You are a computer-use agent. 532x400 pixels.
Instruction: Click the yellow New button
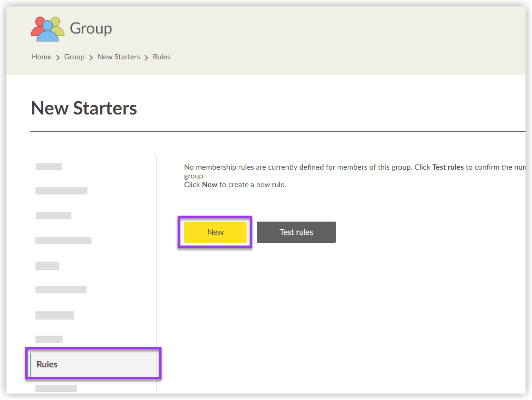(215, 232)
